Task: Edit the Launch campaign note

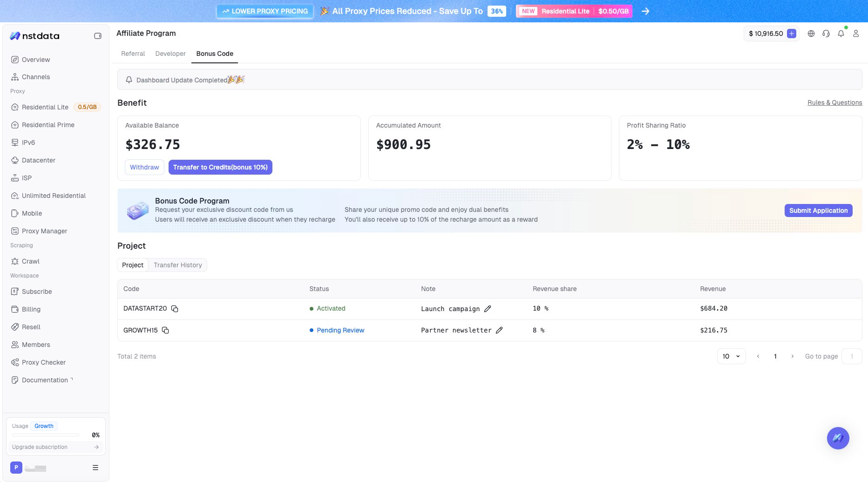Action: pyautogui.click(x=488, y=309)
